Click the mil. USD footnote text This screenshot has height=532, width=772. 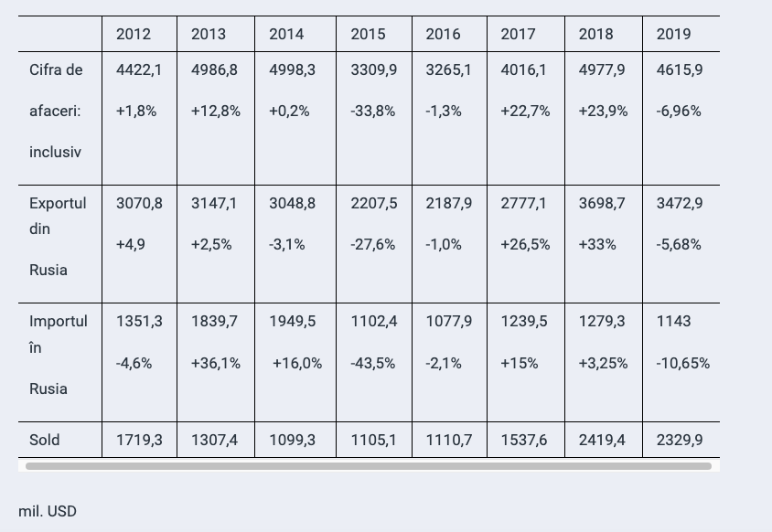coord(48,511)
